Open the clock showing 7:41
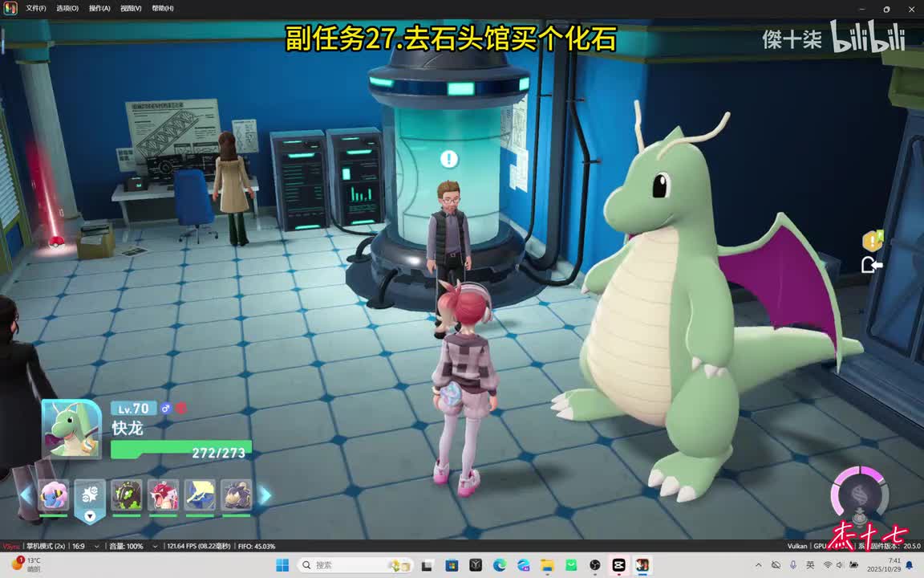The image size is (924, 578). [x=884, y=565]
